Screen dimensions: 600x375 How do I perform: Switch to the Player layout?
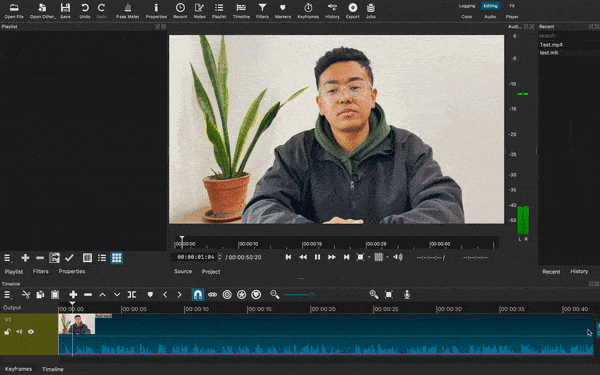[x=512, y=16]
